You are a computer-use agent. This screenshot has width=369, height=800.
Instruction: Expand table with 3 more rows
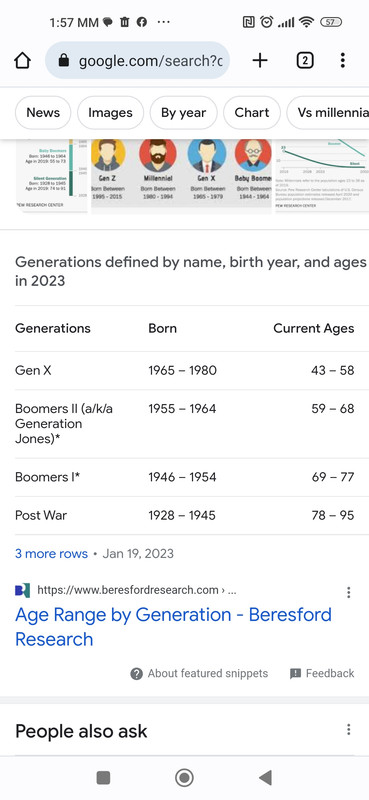point(51,554)
